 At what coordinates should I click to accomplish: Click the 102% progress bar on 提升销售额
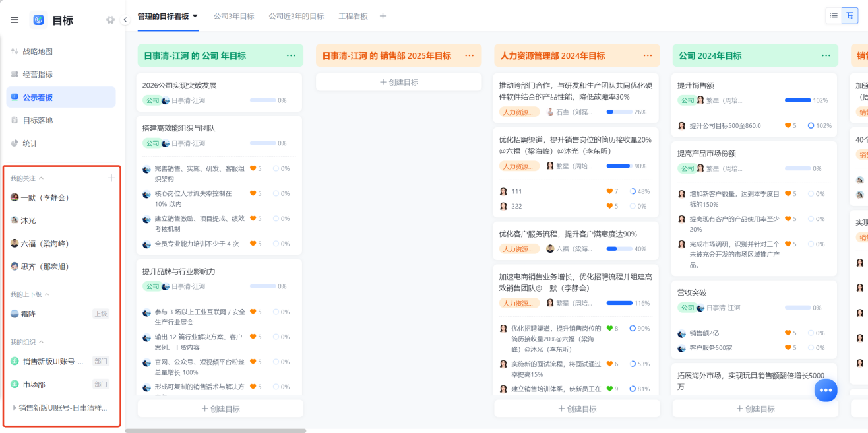click(x=797, y=100)
